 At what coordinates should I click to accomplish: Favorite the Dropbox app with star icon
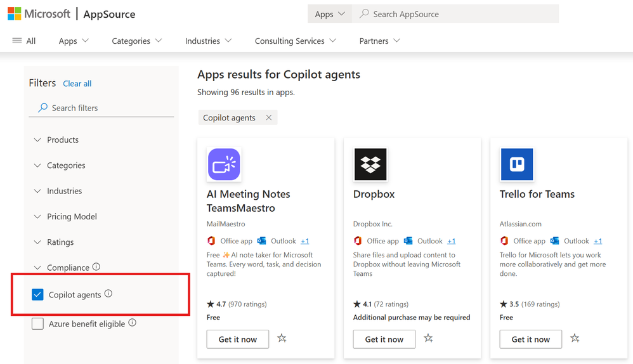pyautogui.click(x=428, y=338)
